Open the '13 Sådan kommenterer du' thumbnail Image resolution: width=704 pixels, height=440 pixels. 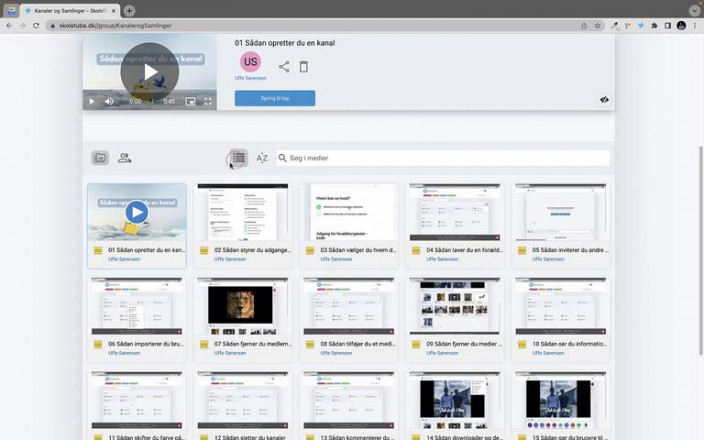(349, 400)
